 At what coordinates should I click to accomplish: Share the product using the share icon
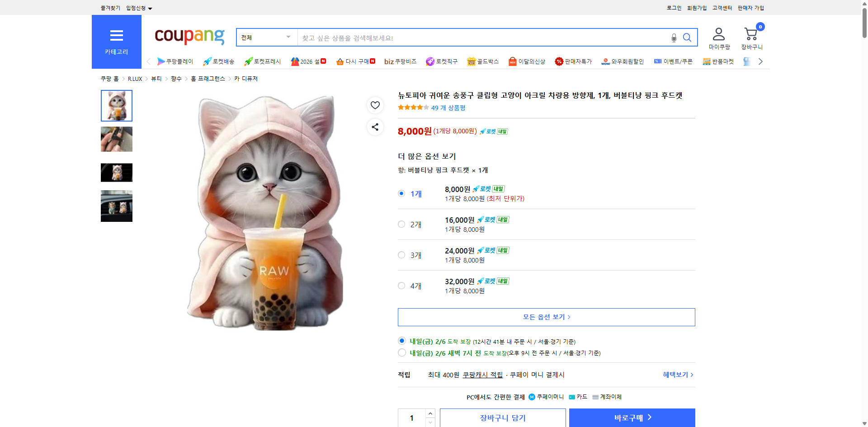coord(375,127)
